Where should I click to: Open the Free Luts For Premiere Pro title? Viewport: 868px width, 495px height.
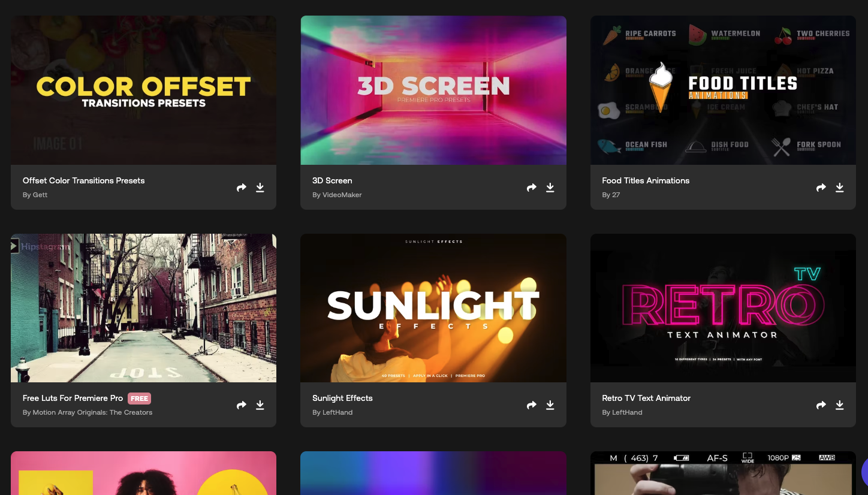(x=73, y=398)
